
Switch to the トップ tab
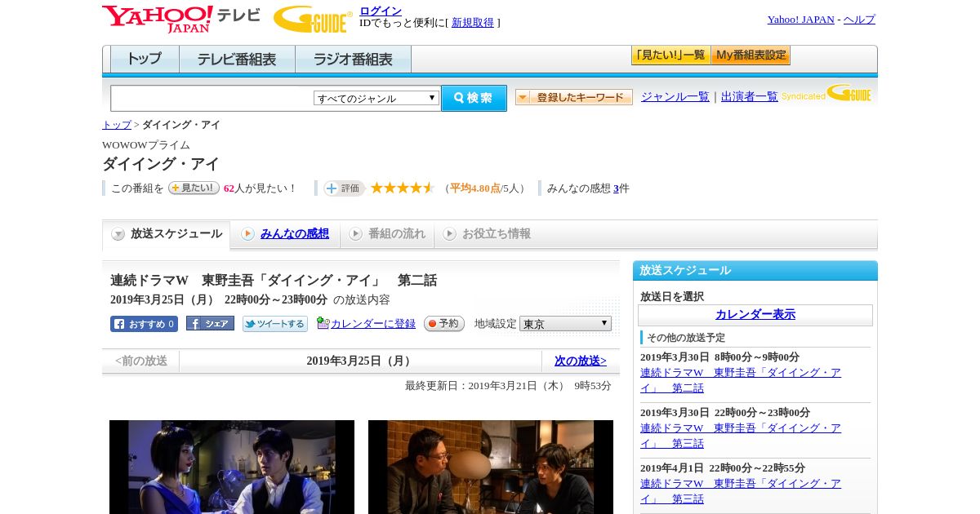(145, 60)
